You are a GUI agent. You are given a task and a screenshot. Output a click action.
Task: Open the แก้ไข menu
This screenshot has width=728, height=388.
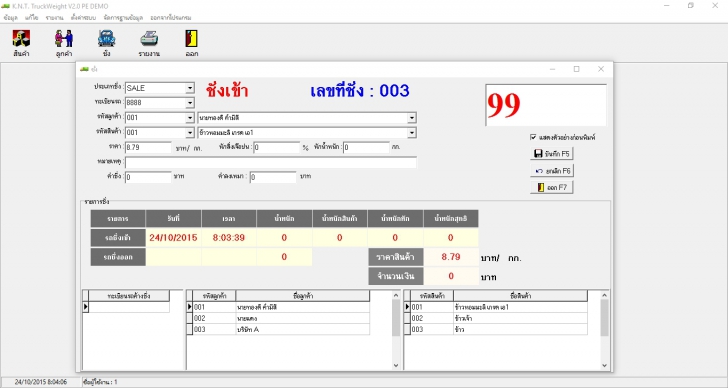(x=32, y=18)
